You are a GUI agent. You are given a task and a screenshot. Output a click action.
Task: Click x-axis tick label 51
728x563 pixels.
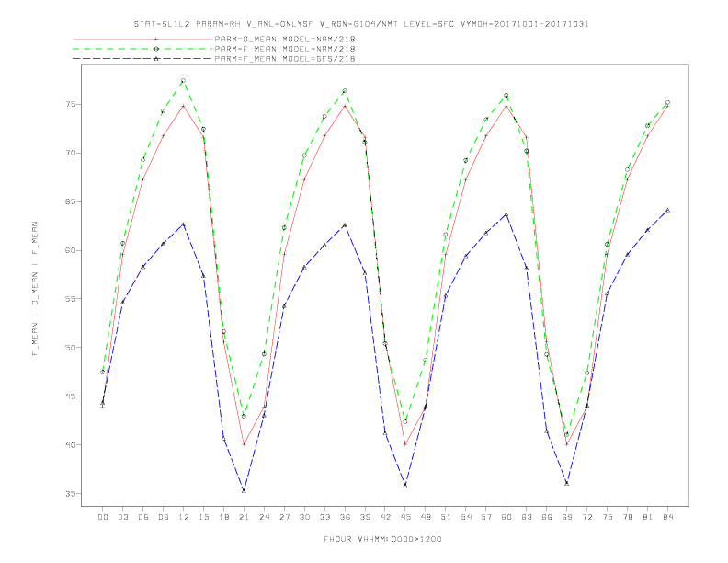pos(446,517)
